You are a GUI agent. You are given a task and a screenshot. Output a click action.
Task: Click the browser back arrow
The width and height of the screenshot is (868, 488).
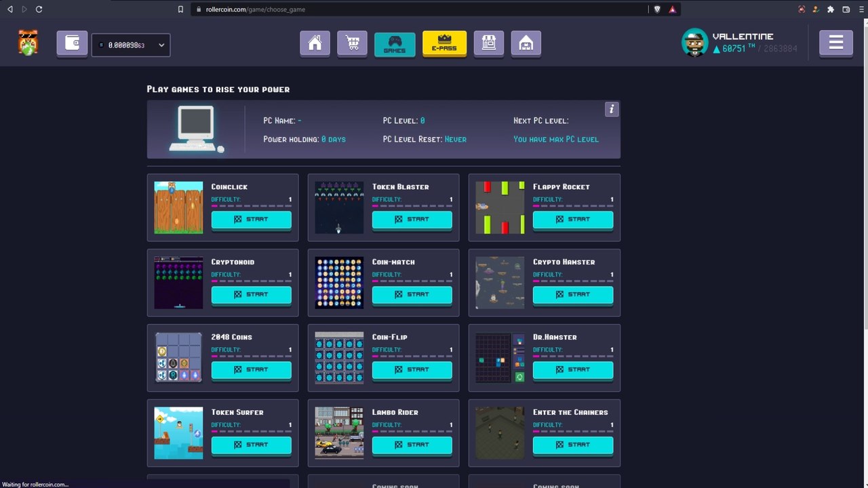tap(9, 9)
